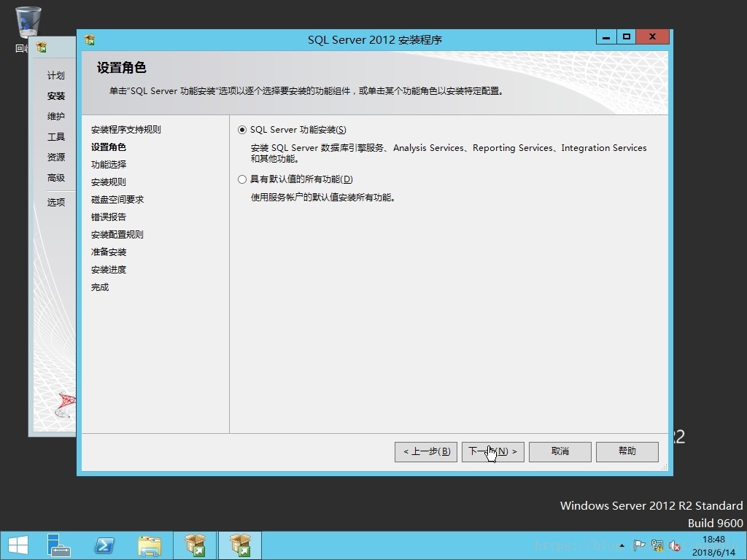
Task: Click 准备安装 step in sidebar
Action: (109, 252)
